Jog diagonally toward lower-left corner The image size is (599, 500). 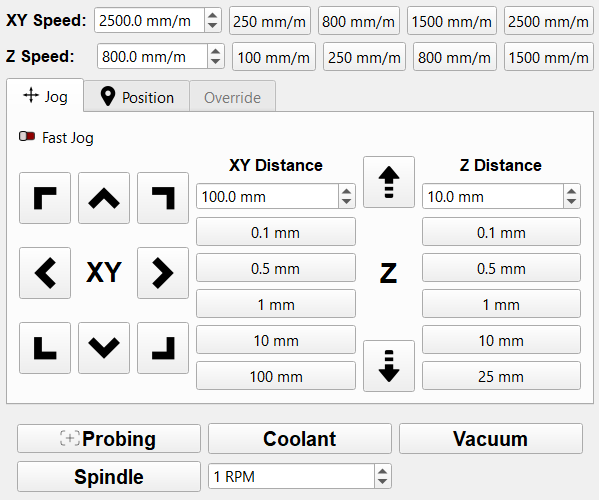tap(45, 348)
